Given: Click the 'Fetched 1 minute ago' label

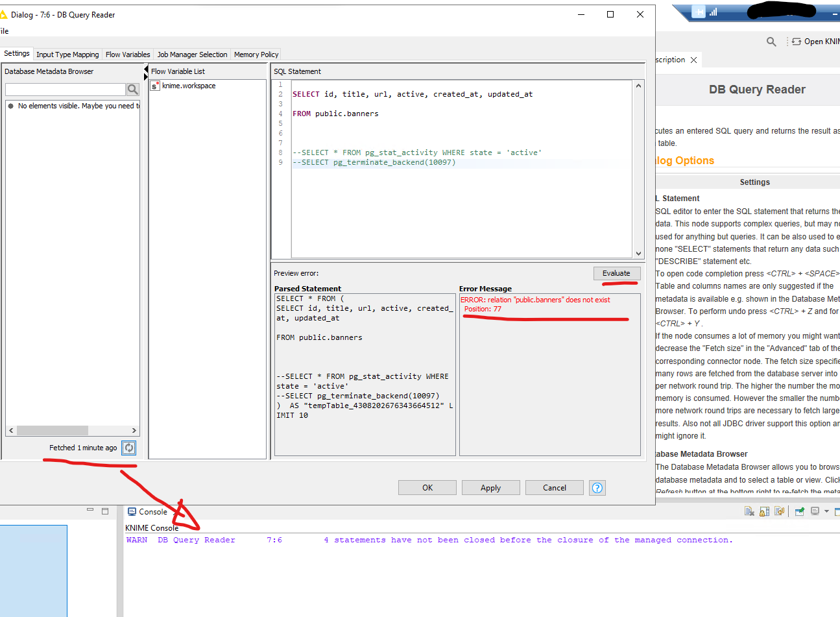Looking at the screenshot, I should tap(83, 448).
